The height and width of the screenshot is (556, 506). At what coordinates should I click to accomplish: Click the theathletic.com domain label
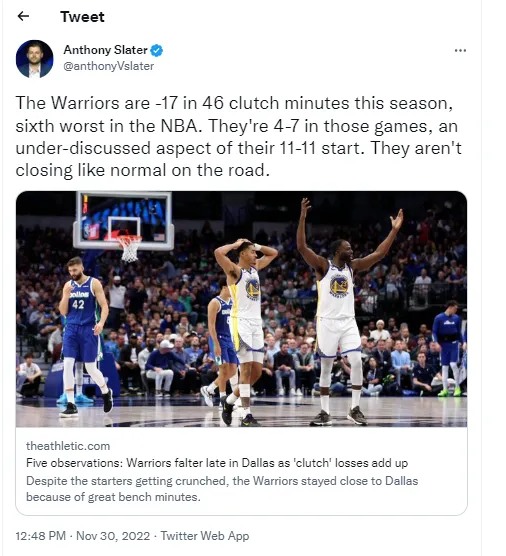[x=68, y=446]
